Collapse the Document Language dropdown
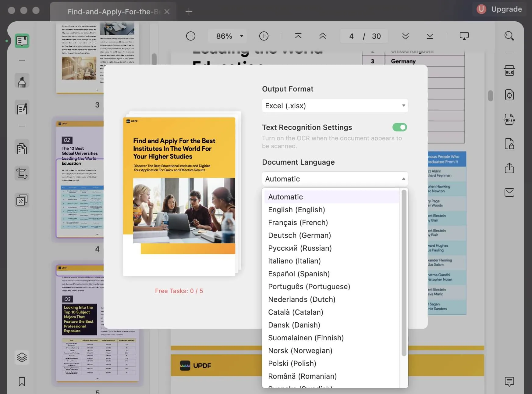This screenshot has height=394, width=532. [x=335, y=179]
